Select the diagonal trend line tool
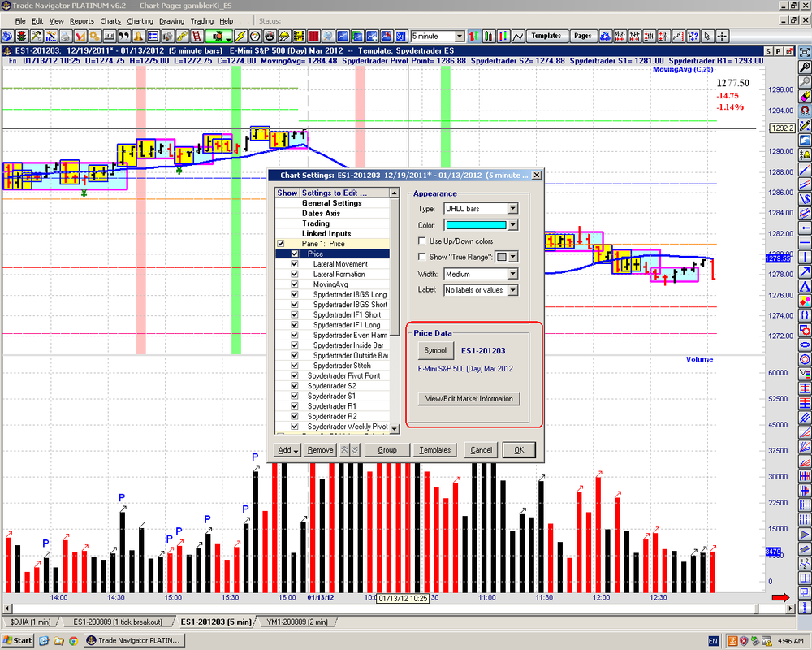 (x=805, y=170)
